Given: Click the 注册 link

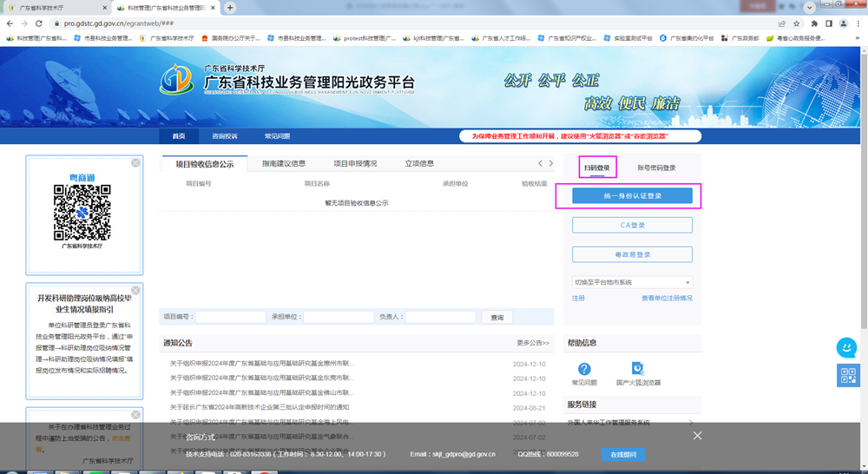Looking at the screenshot, I should point(578,298).
